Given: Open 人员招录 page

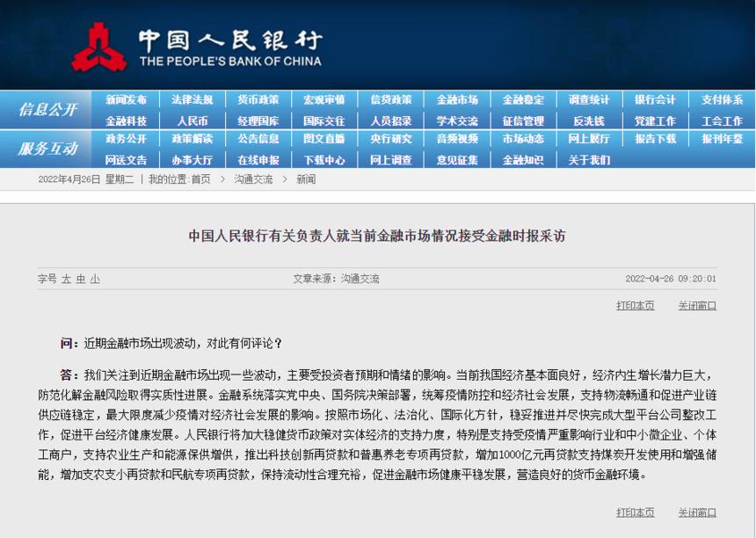Looking at the screenshot, I should click(391, 121).
